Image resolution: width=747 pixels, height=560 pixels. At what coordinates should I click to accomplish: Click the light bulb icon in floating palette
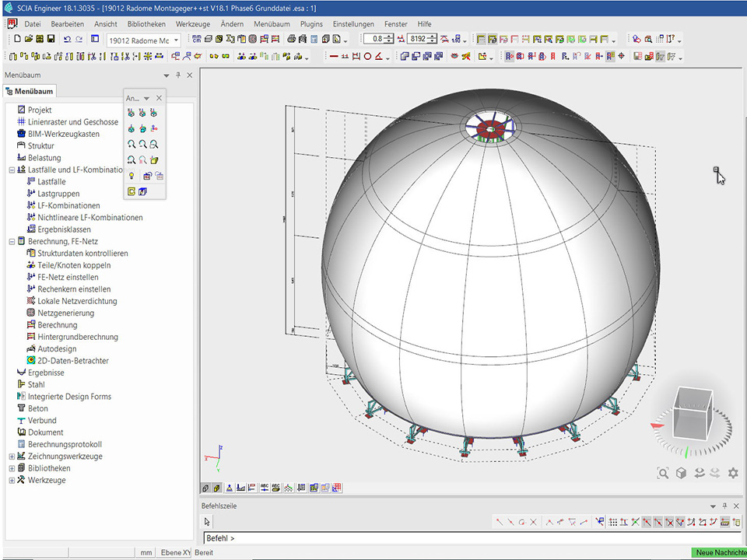[x=132, y=176]
